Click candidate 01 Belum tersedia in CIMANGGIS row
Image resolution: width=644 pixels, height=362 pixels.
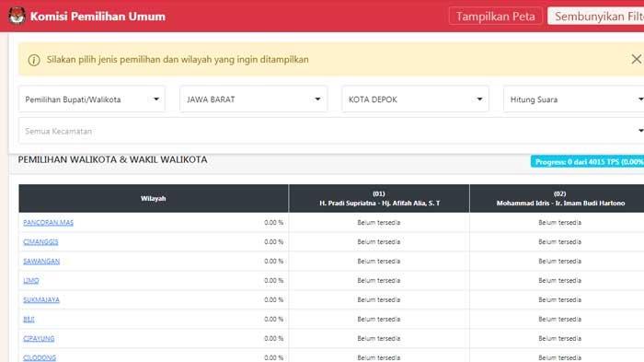click(379, 242)
